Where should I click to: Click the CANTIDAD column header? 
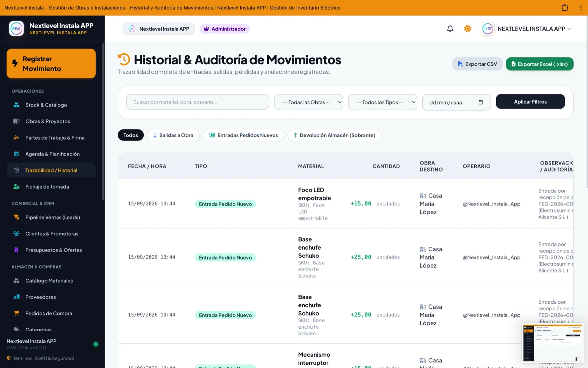pos(386,166)
